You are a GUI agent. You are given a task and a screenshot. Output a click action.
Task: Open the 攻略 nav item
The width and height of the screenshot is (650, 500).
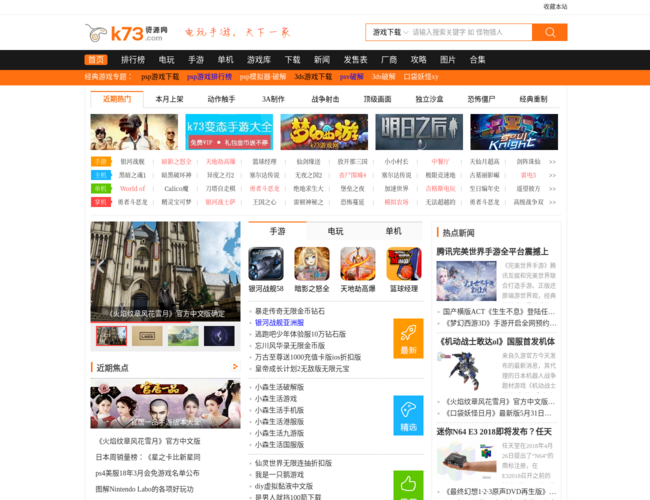pyautogui.click(x=418, y=60)
